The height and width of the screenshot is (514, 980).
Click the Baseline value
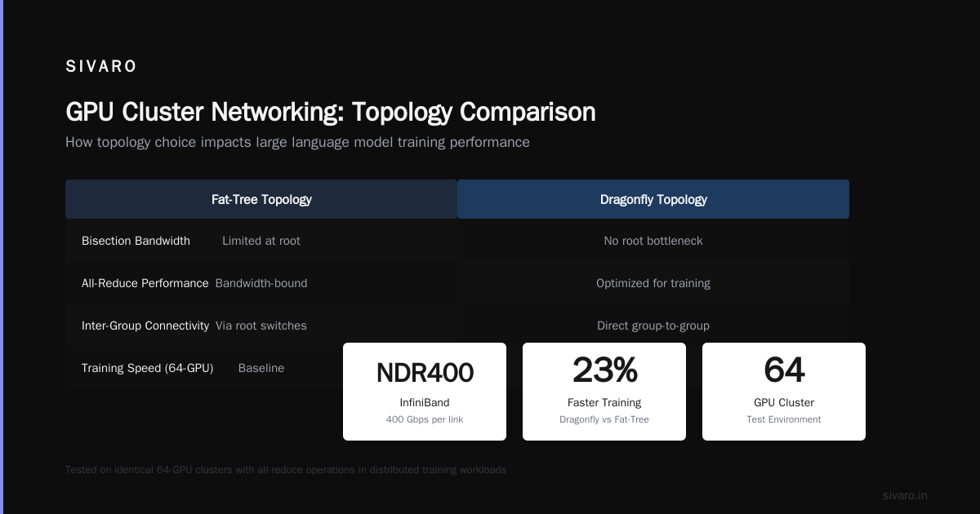[x=261, y=368]
